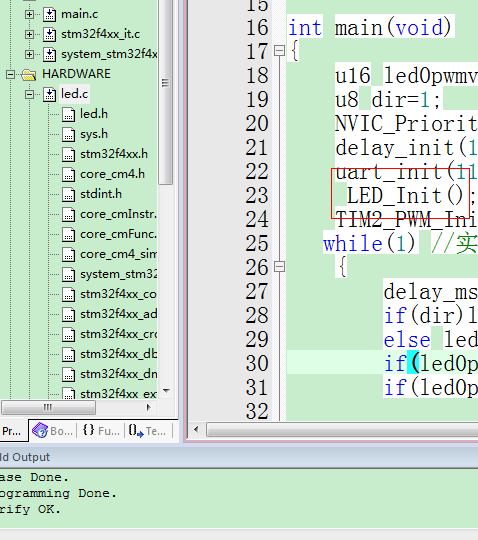This screenshot has height=540, width=478.
Task: Select led.h under led.c
Action: point(94,114)
